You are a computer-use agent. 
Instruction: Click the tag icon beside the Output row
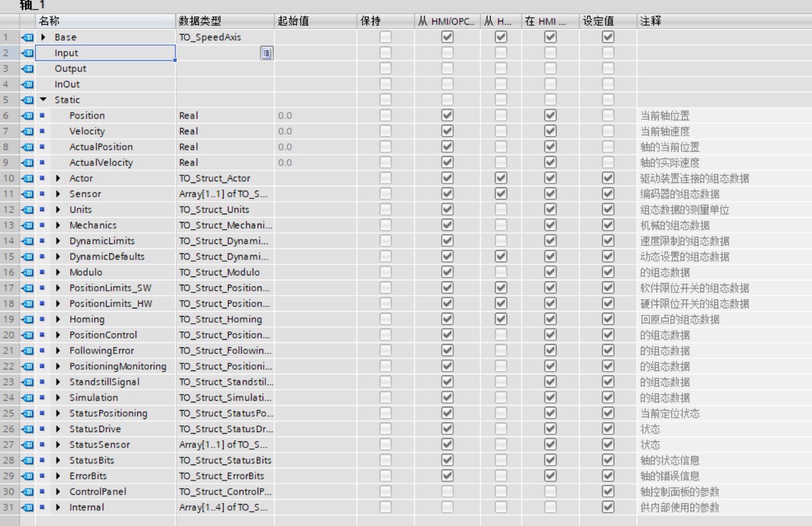(x=27, y=69)
